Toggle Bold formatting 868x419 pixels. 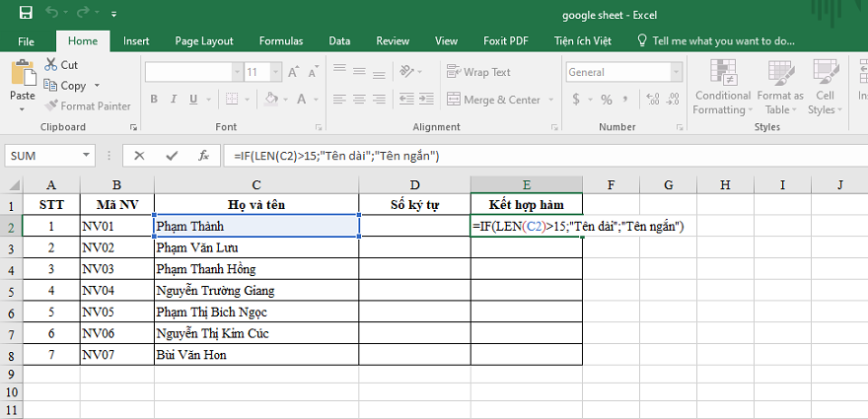154,100
